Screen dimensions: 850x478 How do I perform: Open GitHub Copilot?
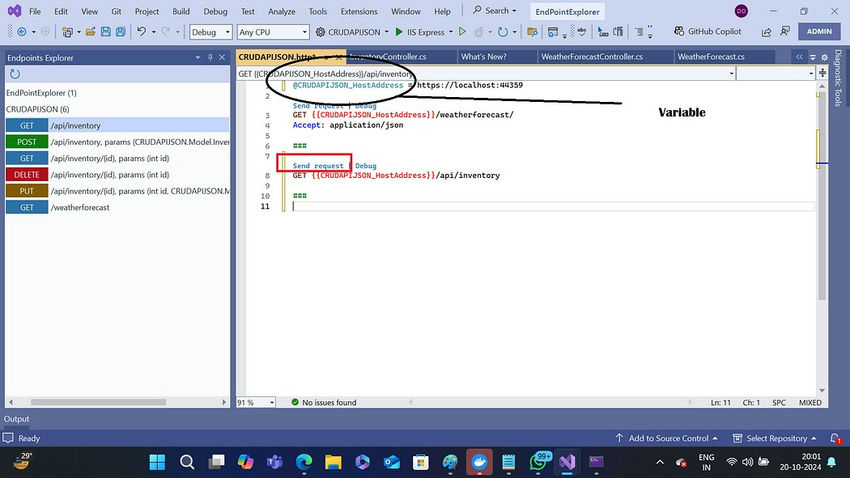point(707,32)
